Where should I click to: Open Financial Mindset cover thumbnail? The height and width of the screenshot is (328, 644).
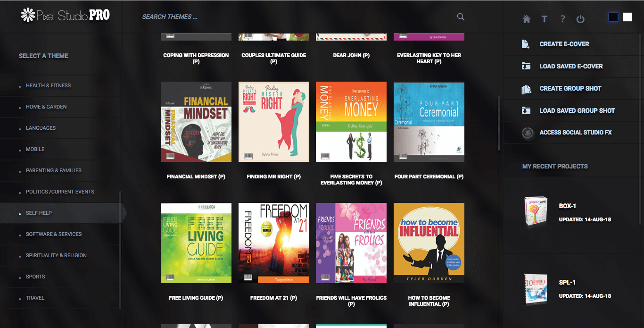click(196, 122)
